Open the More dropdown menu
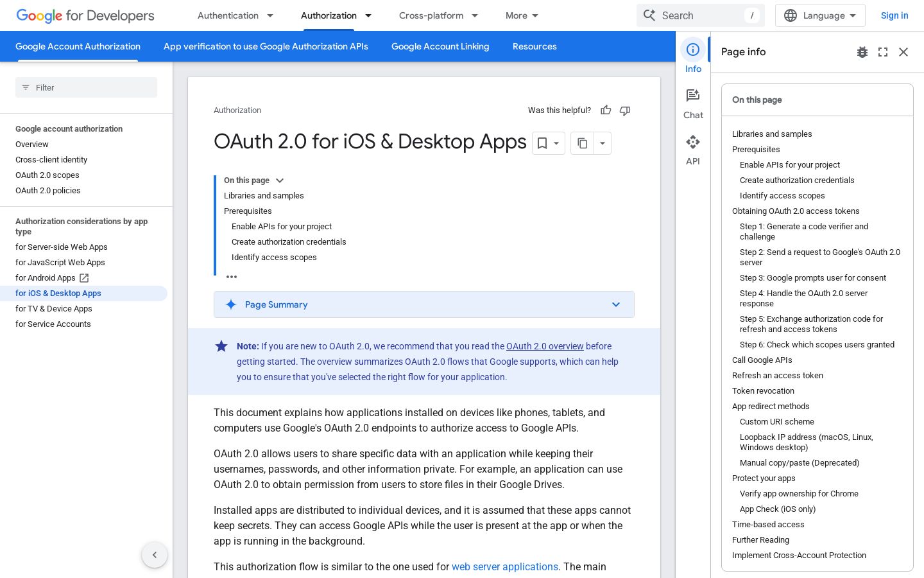924x578 pixels. click(x=522, y=15)
